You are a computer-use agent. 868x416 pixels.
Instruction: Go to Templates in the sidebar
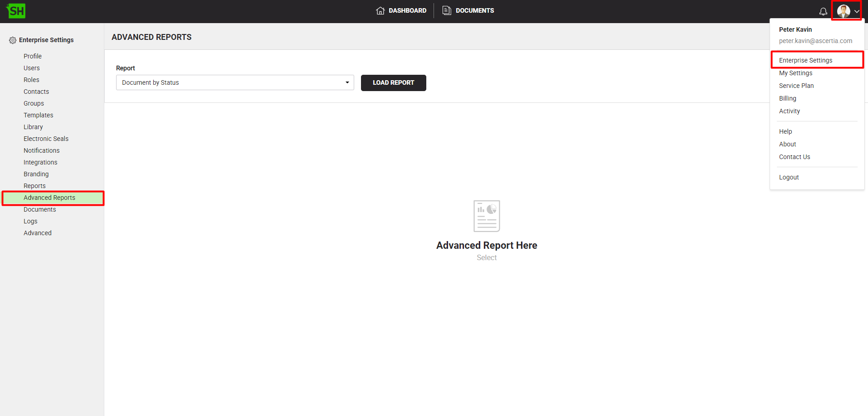coord(38,115)
